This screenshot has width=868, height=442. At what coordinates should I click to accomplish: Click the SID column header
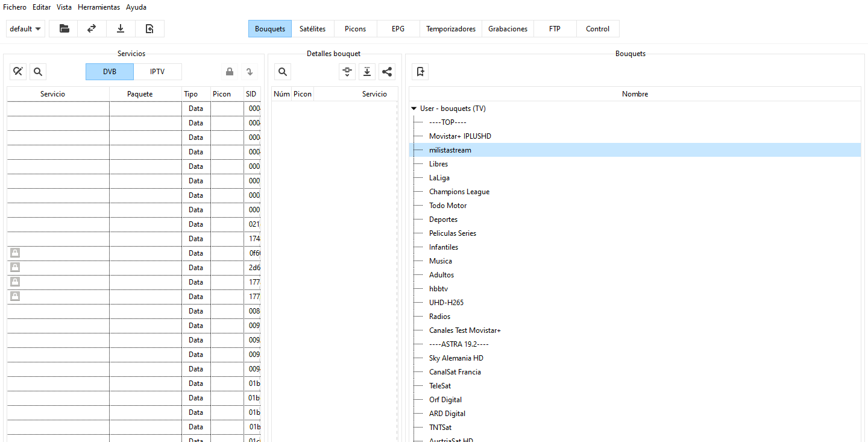click(x=251, y=94)
